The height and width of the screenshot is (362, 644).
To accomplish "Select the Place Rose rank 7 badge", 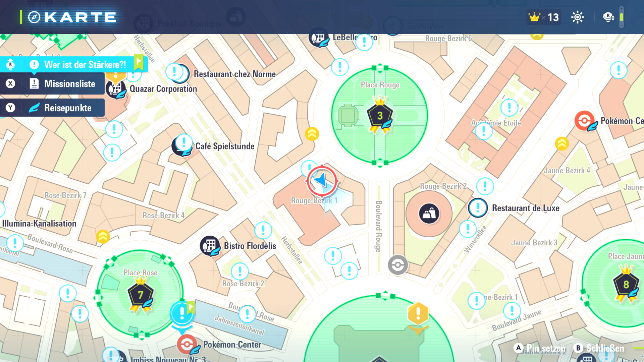I will [140, 295].
